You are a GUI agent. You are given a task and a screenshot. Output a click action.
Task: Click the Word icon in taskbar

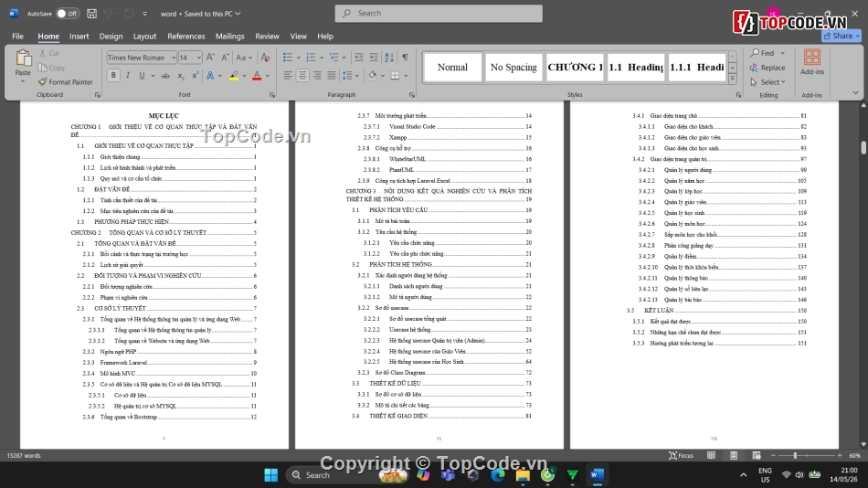click(x=597, y=474)
